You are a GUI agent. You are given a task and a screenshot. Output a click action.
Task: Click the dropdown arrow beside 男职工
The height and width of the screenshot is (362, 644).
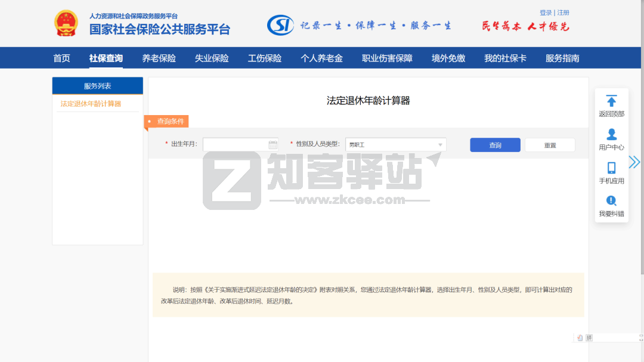click(441, 144)
